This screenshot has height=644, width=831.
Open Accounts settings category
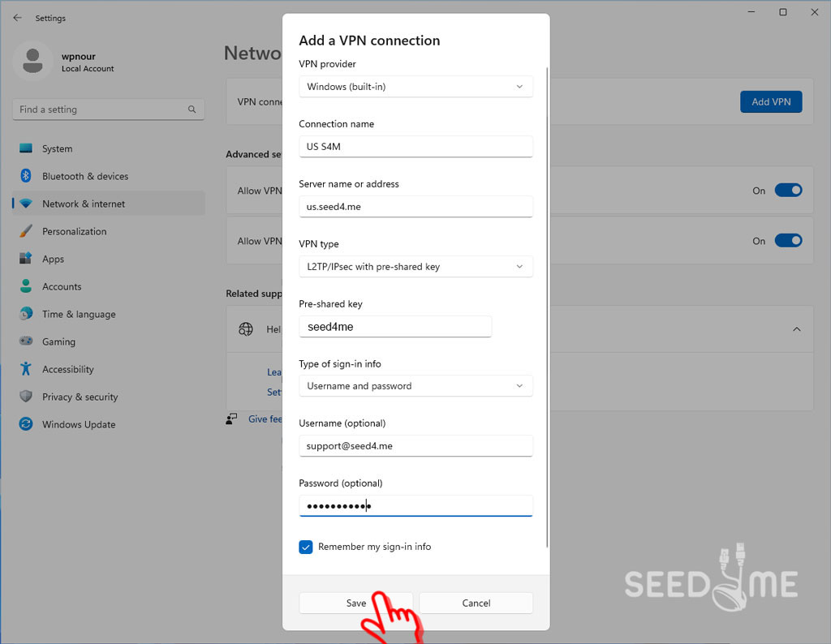point(108,286)
